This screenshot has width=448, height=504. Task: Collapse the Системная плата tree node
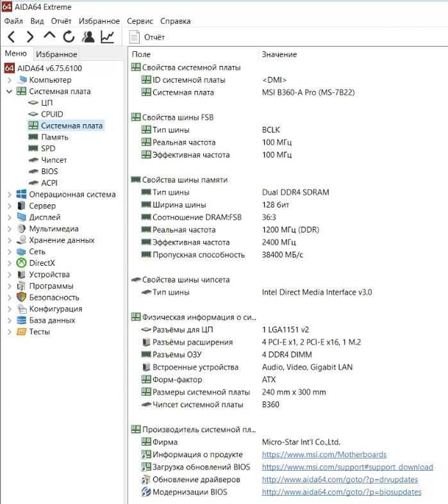tap(10, 92)
